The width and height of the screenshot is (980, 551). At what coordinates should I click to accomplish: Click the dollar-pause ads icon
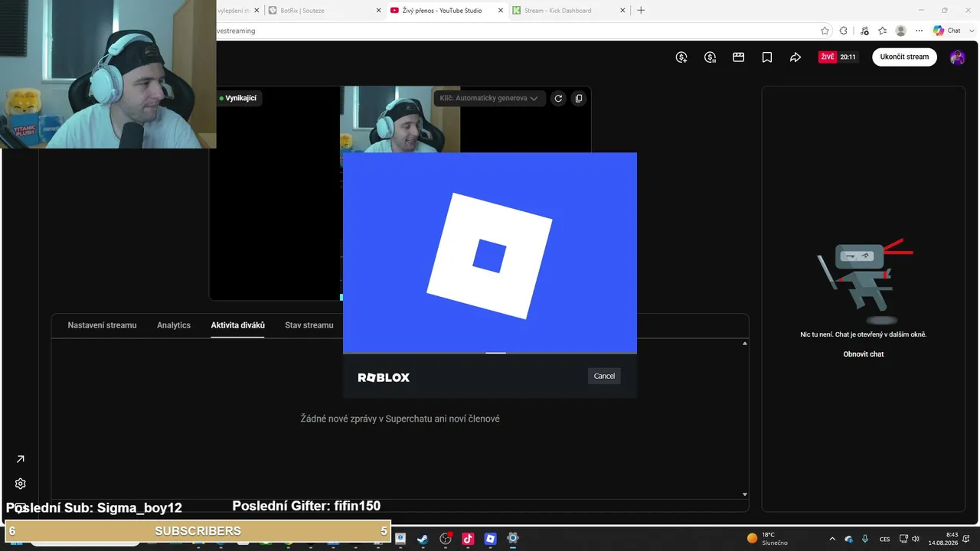710,57
